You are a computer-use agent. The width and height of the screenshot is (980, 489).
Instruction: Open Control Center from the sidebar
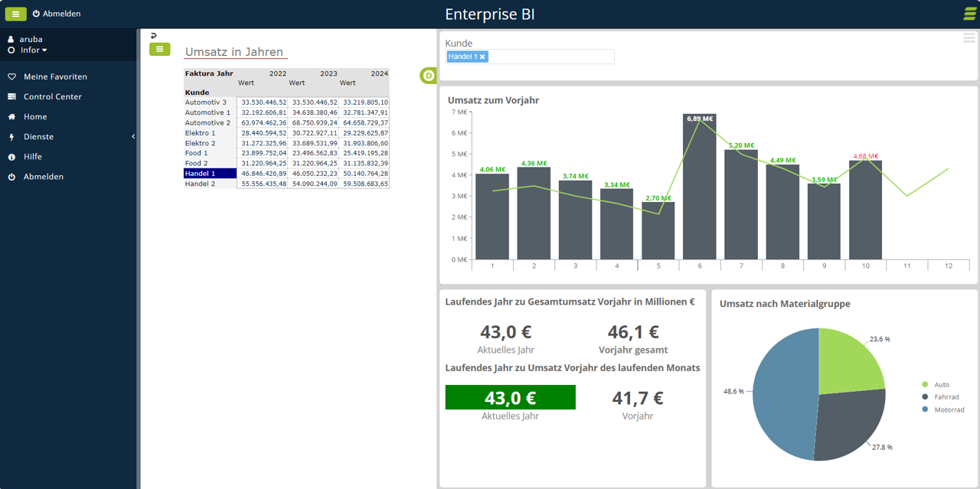pos(52,97)
